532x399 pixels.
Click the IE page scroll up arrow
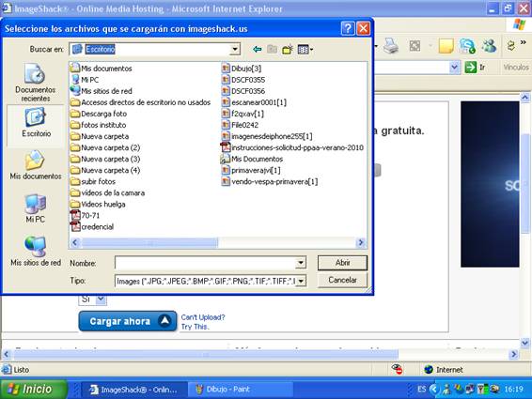(524, 98)
